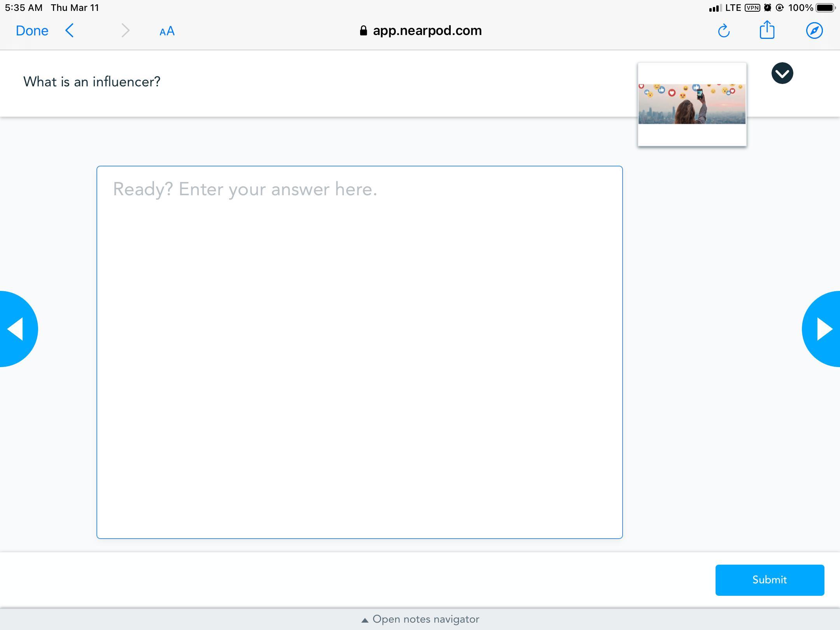This screenshot has width=840, height=630.
Task: Open the share sheet icon
Action: (767, 30)
